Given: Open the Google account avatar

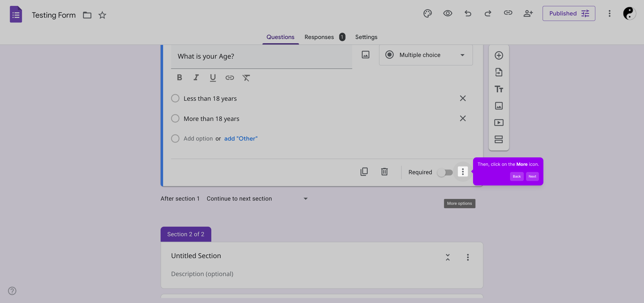Looking at the screenshot, I should tap(629, 13).
